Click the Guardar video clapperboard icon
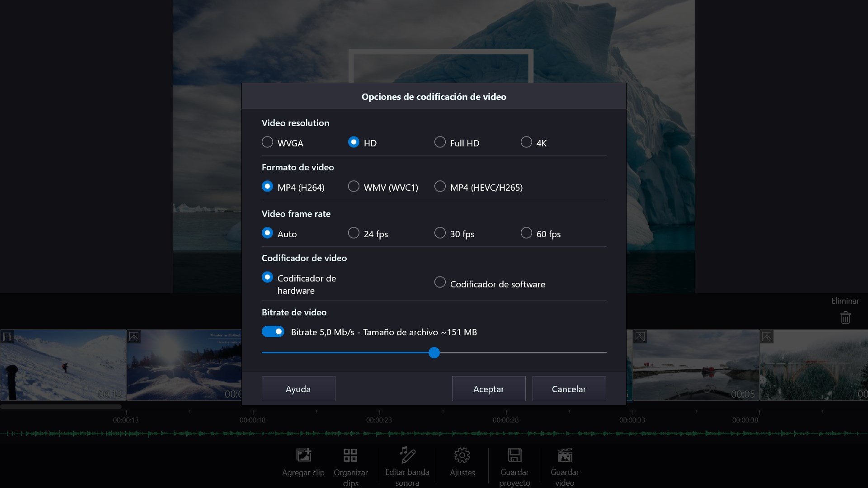The image size is (868, 488). tap(565, 455)
